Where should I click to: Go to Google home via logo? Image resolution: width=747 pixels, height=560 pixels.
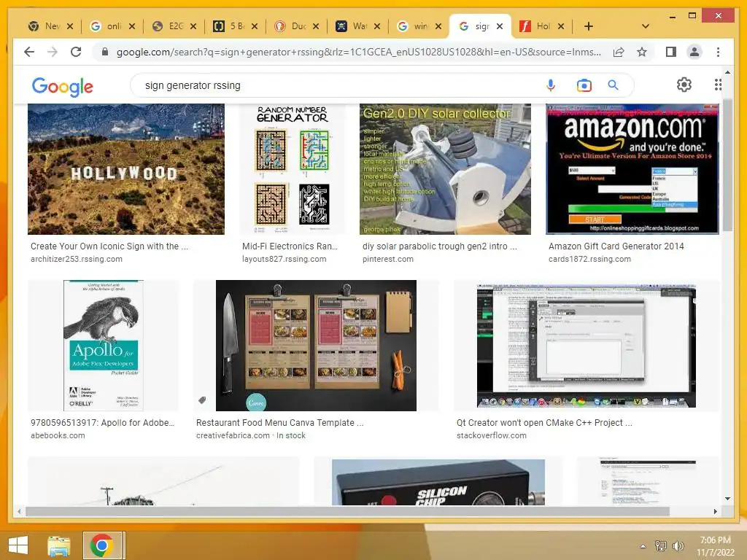63,86
